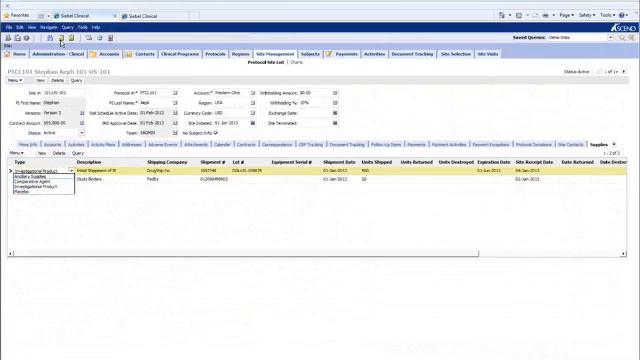This screenshot has width=640, height=360.
Task: Open the Charts link beside Protocol Site List
Action: pyautogui.click(x=297, y=62)
